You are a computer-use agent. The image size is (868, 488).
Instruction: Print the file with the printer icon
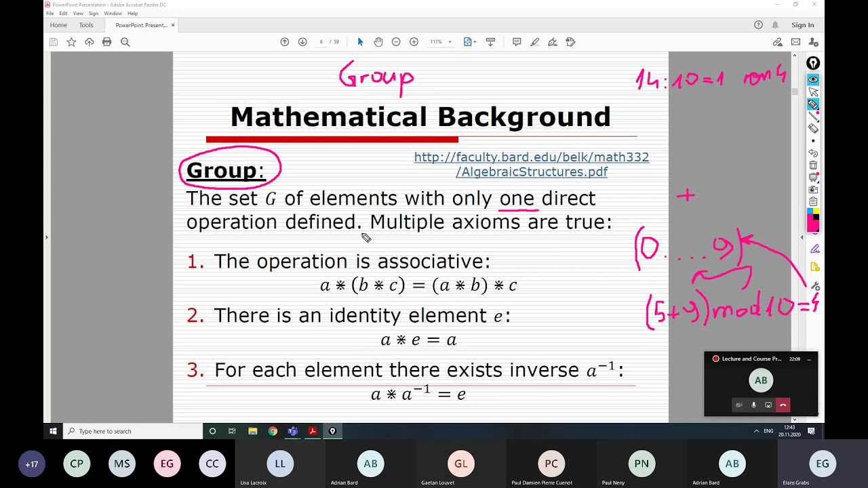(x=106, y=42)
